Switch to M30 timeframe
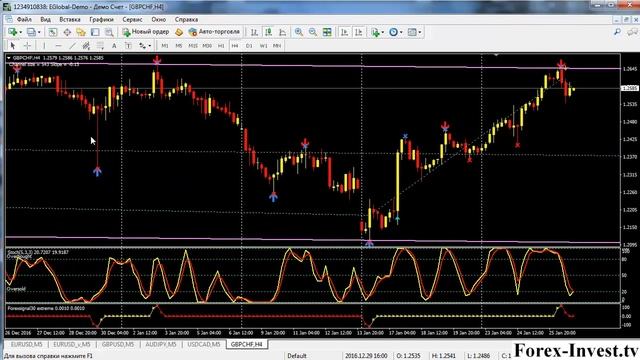Viewport: 640px width, 360px height. pos(207,46)
